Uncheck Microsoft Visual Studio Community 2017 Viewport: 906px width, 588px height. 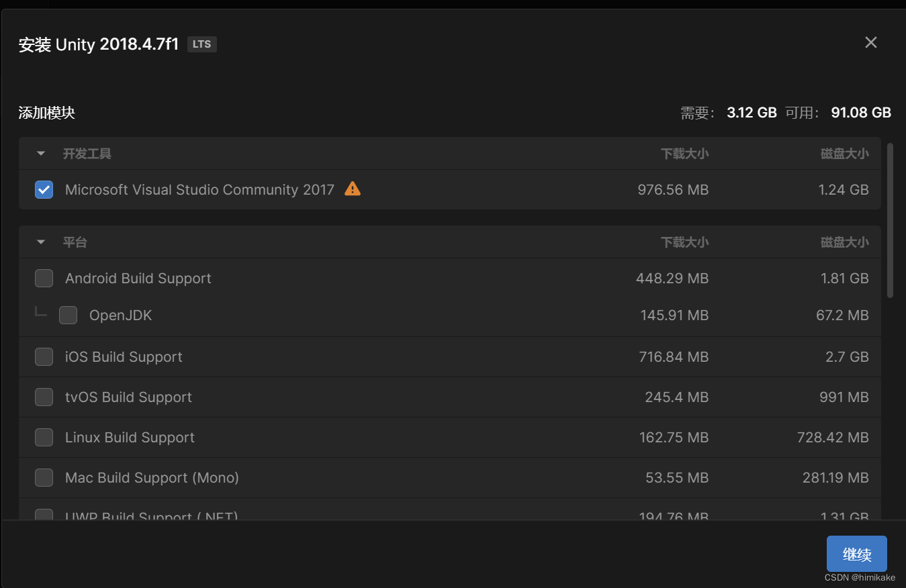coord(44,189)
